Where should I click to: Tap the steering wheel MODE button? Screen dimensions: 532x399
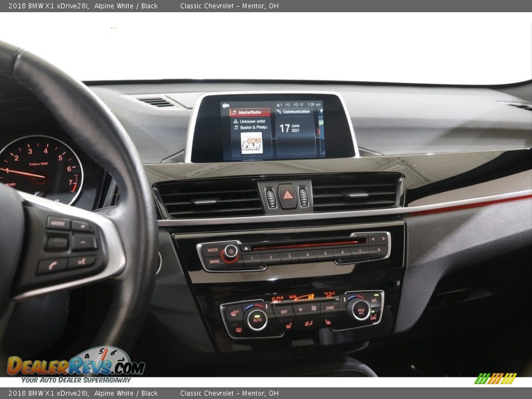pyautogui.click(x=58, y=223)
